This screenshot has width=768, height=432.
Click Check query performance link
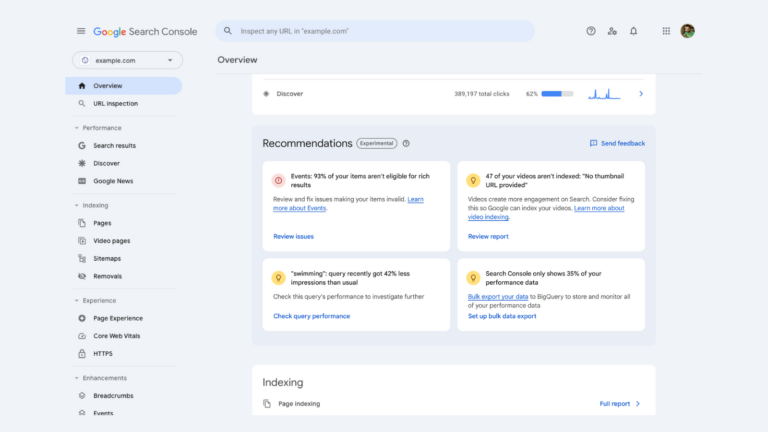[x=312, y=316]
